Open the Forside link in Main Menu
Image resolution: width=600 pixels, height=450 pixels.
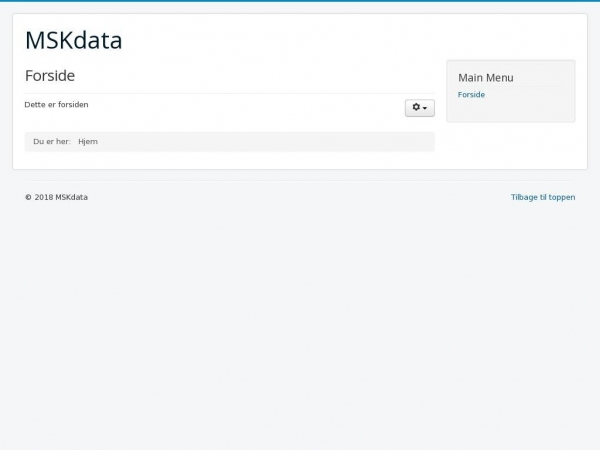pos(471,95)
